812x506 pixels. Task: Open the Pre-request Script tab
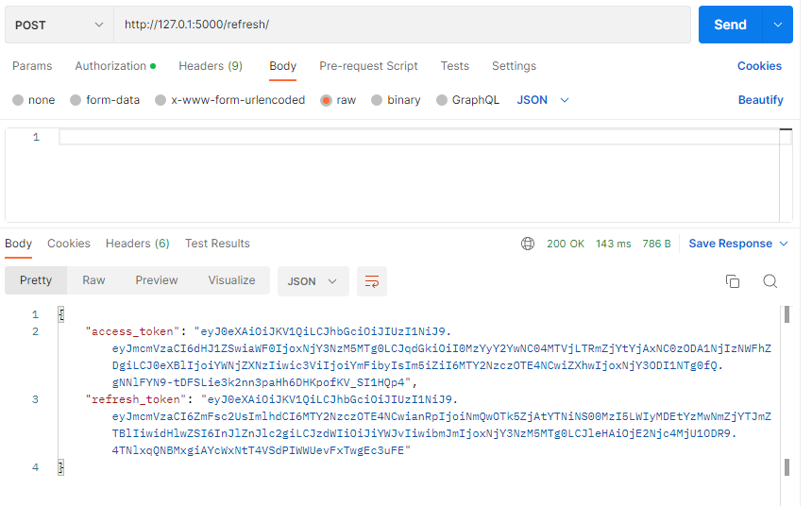coord(368,66)
